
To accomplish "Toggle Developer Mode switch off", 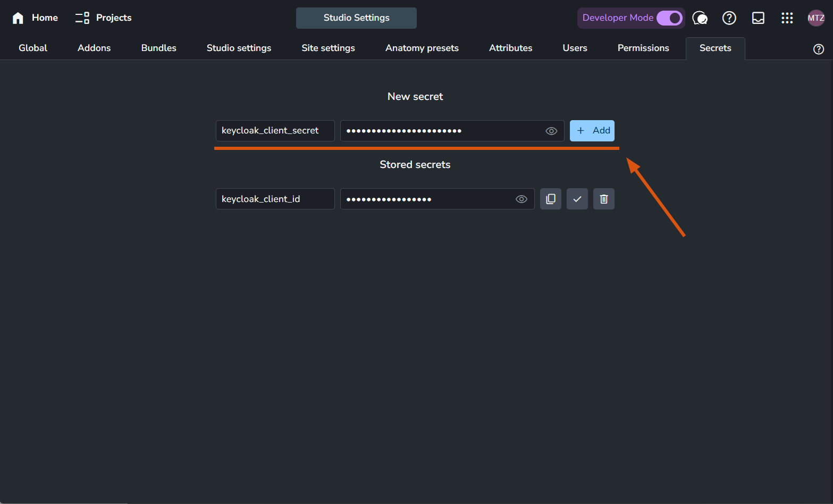I will pyautogui.click(x=669, y=18).
